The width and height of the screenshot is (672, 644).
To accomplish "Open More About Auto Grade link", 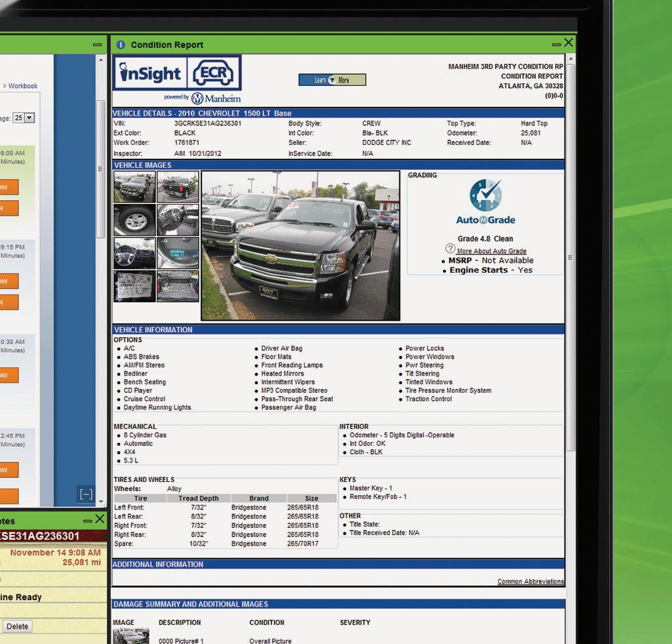I will tap(492, 251).
